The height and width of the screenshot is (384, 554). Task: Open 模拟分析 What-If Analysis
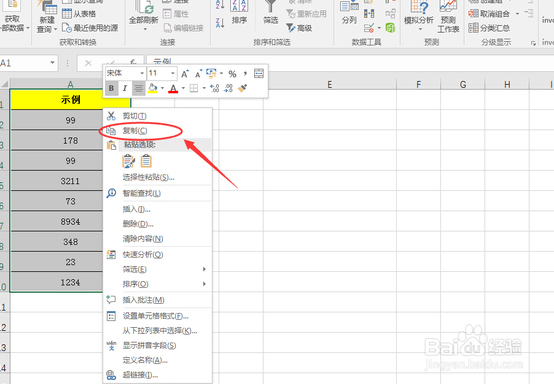coord(419,16)
